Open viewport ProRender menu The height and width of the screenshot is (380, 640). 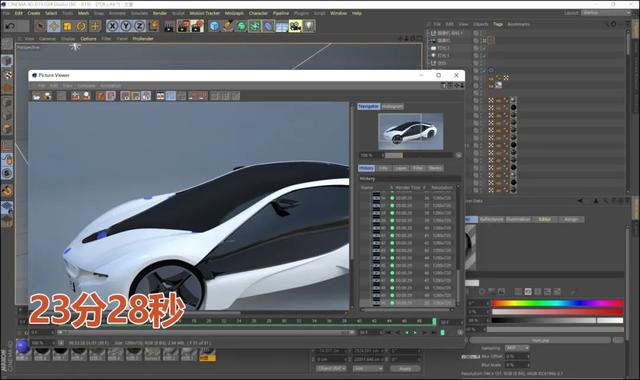point(143,39)
